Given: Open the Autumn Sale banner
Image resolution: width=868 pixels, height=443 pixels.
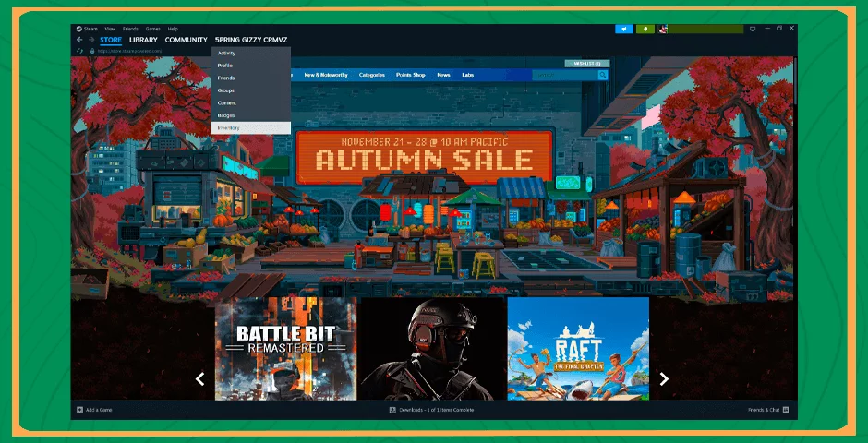Looking at the screenshot, I should (424, 157).
